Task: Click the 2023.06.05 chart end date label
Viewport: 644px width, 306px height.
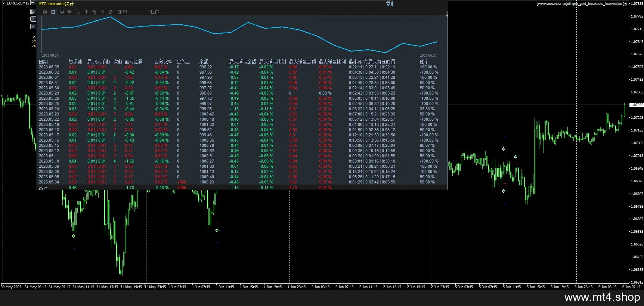Action: [428, 56]
